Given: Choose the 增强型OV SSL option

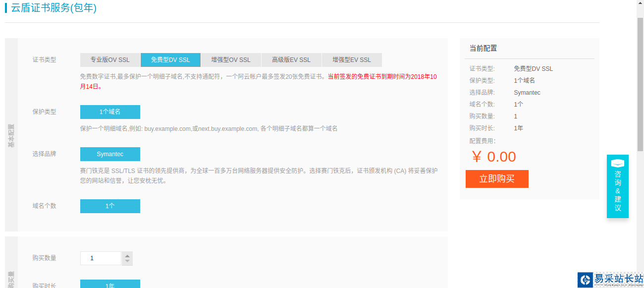Looking at the screenshot, I should pyautogui.click(x=231, y=60).
